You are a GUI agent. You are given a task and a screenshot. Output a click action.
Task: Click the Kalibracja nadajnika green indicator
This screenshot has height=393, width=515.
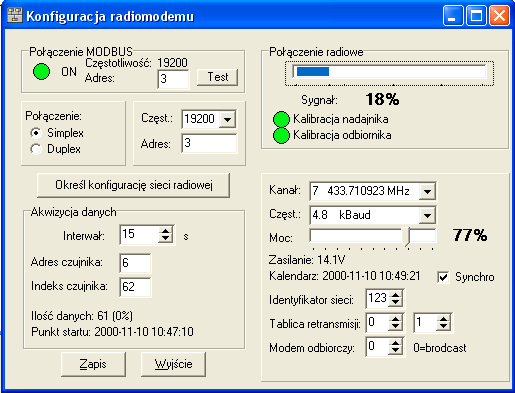click(x=281, y=119)
